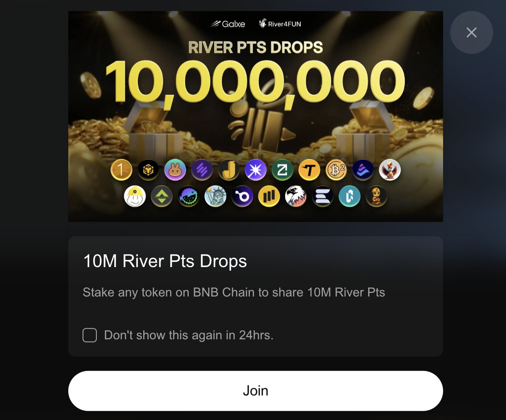The height and width of the screenshot is (420, 506).
Task: Click the Galxe logo in banner
Action: click(x=228, y=24)
